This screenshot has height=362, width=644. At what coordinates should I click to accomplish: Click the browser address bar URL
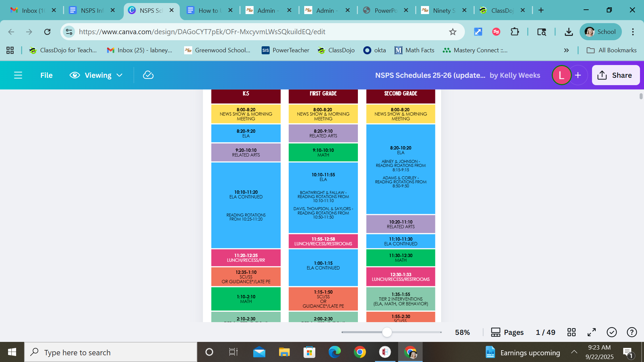click(x=202, y=32)
